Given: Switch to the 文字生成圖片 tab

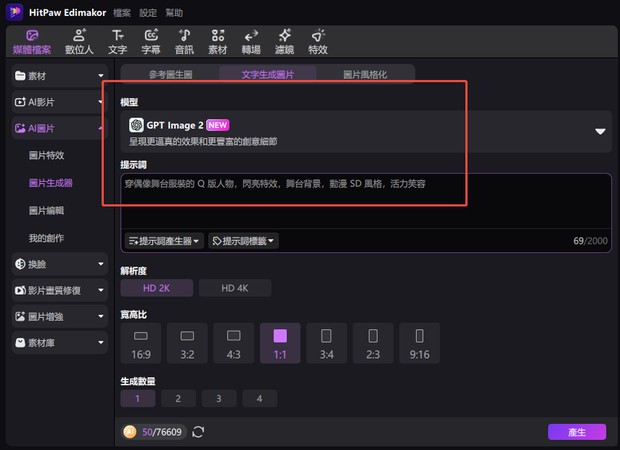Looking at the screenshot, I should [x=268, y=74].
